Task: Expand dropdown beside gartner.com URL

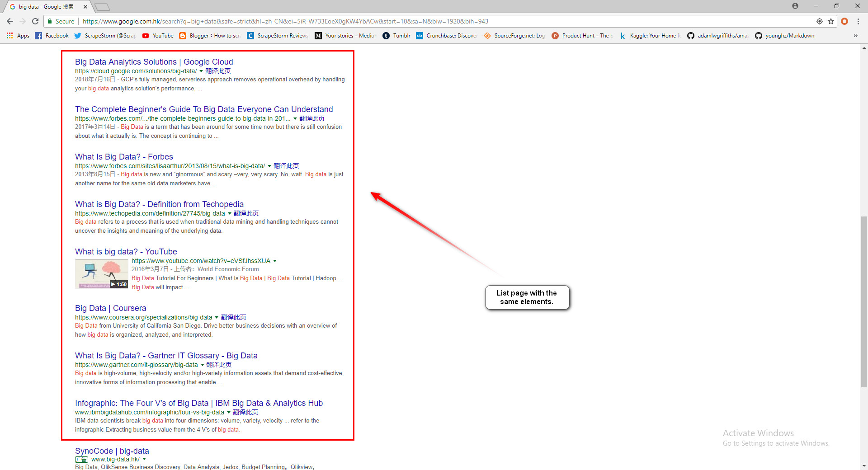Action: pyautogui.click(x=203, y=365)
